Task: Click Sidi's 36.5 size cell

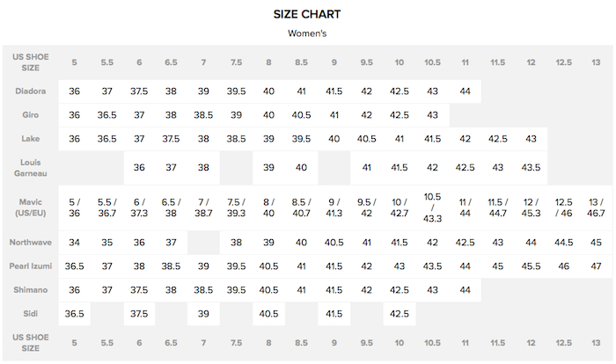Action: [74, 313]
